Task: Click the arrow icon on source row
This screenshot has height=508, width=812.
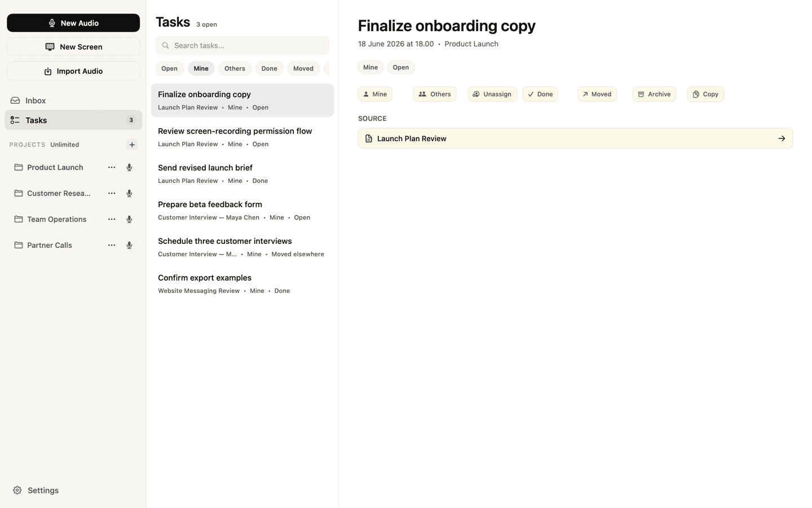Action: point(782,138)
